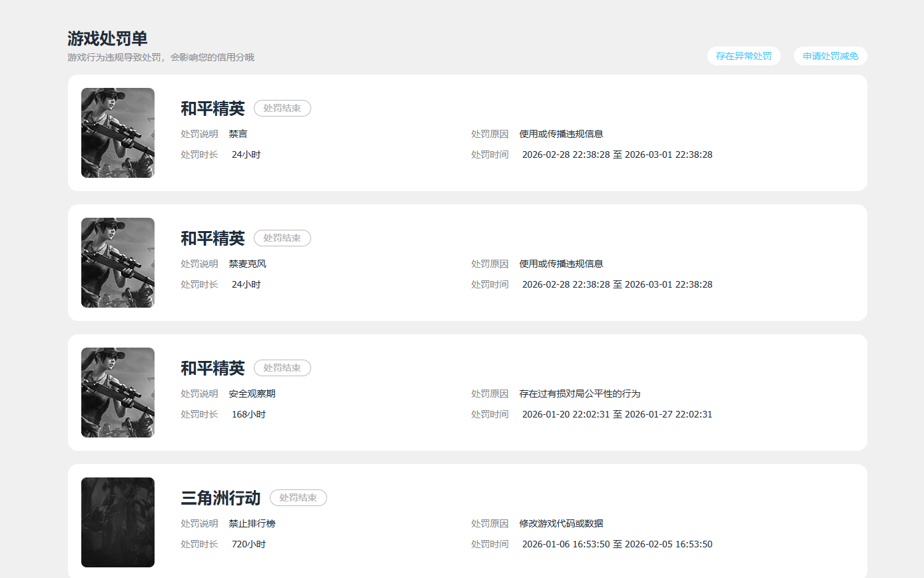Click the 处罚结束 badge beside 三角洲行动
This screenshot has width=924, height=578.
click(x=298, y=497)
